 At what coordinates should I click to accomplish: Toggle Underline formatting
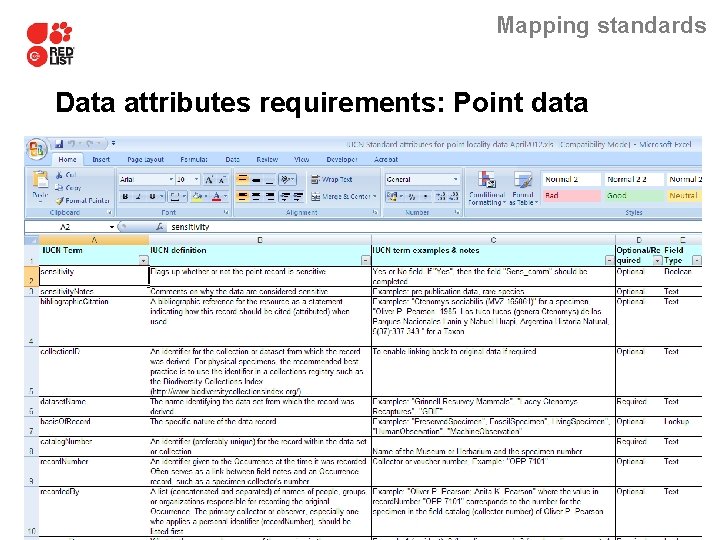[x=152, y=197]
